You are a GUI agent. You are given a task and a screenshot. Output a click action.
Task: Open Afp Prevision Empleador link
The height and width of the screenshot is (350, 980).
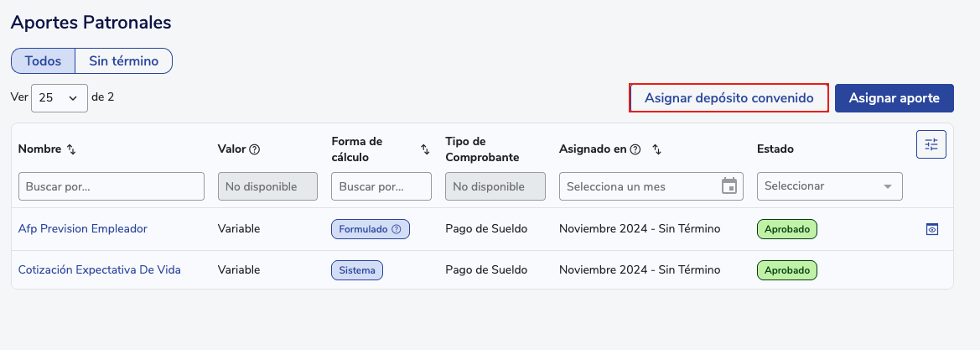pyautogui.click(x=82, y=228)
